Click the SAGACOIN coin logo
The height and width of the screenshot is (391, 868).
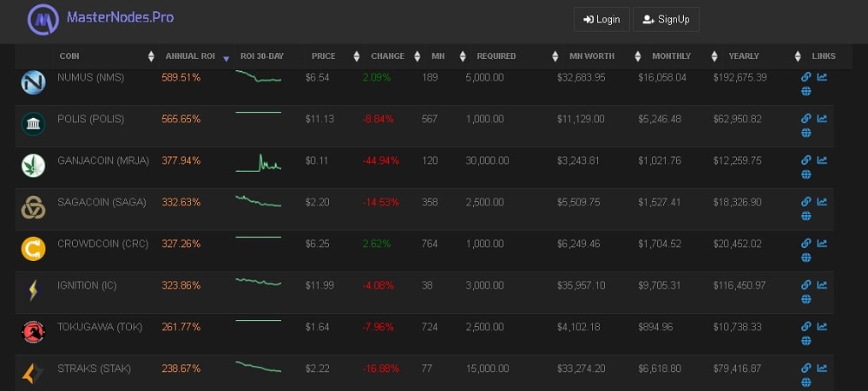point(33,207)
